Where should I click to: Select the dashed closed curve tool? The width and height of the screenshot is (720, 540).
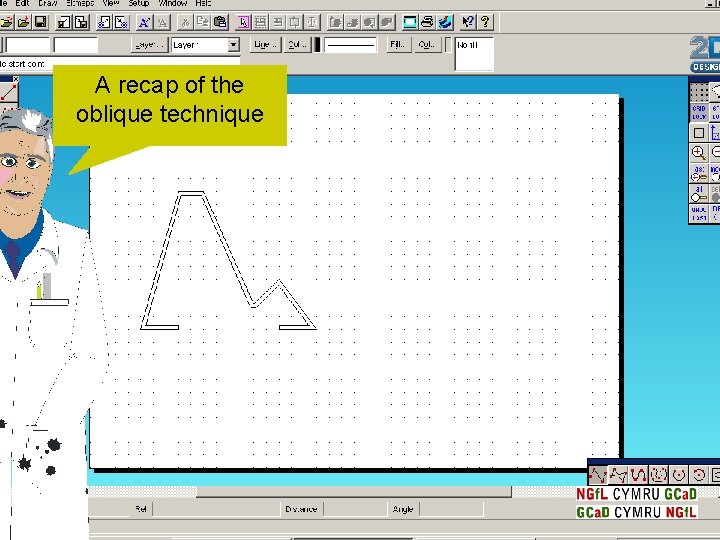click(x=658, y=474)
